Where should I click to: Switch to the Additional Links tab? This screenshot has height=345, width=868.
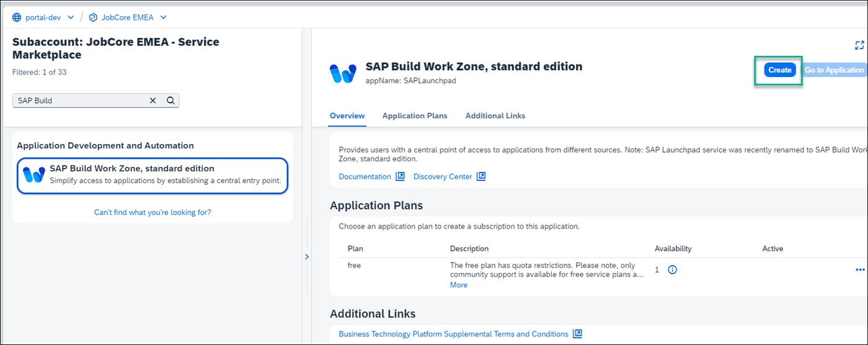[x=495, y=115]
